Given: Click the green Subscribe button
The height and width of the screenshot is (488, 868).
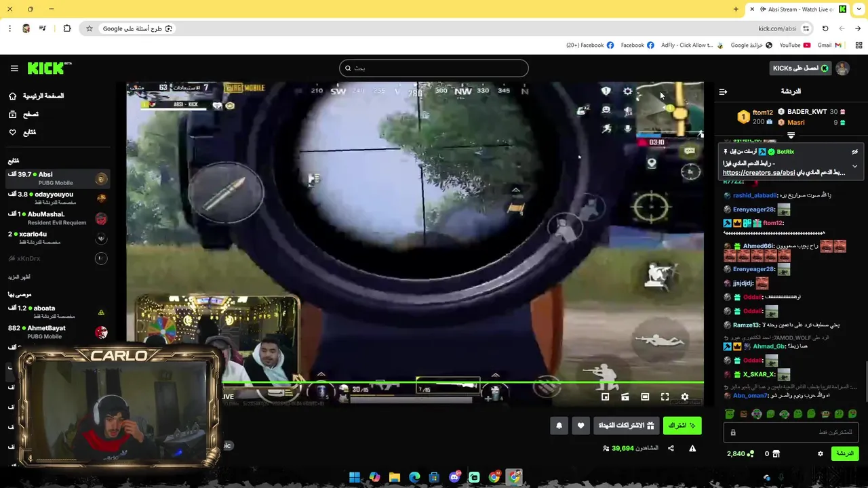Looking at the screenshot, I should (x=682, y=425).
